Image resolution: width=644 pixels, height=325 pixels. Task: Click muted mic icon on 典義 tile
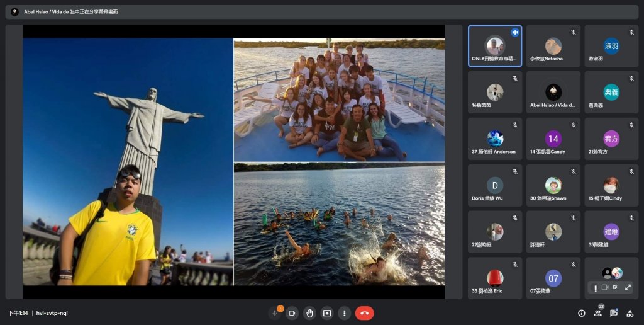tap(631, 79)
